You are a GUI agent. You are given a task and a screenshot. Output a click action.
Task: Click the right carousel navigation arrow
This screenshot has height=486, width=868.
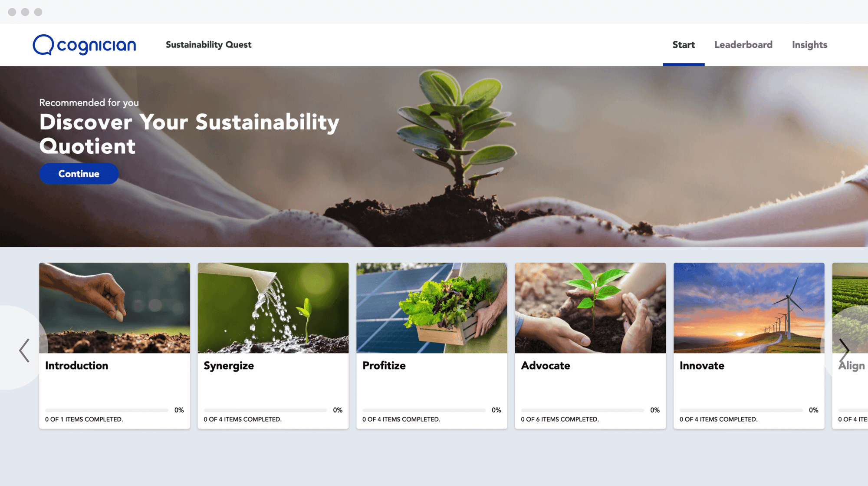845,350
